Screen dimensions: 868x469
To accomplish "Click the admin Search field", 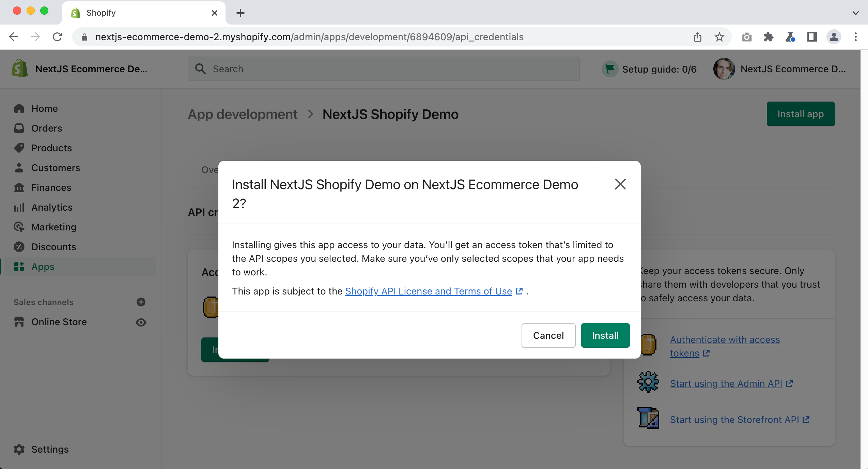I will [384, 69].
